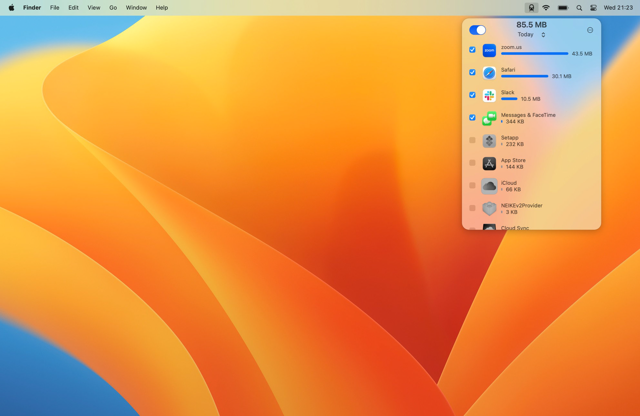This screenshot has height=416, width=640.
Task: Click the iCloud cloud icon
Action: pyautogui.click(x=489, y=186)
